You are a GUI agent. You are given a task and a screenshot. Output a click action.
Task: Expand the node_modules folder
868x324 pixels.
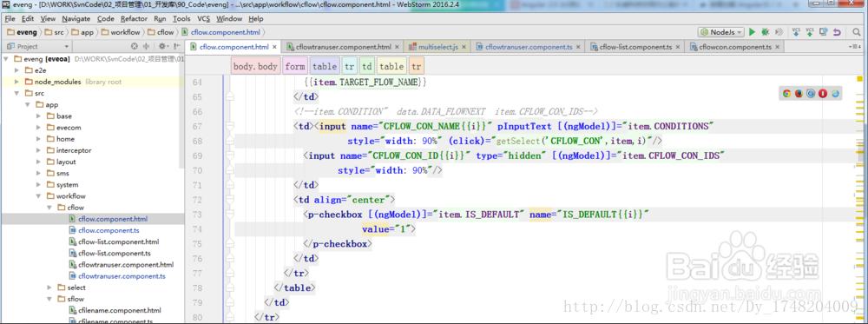pyautogui.click(x=17, y=82)
